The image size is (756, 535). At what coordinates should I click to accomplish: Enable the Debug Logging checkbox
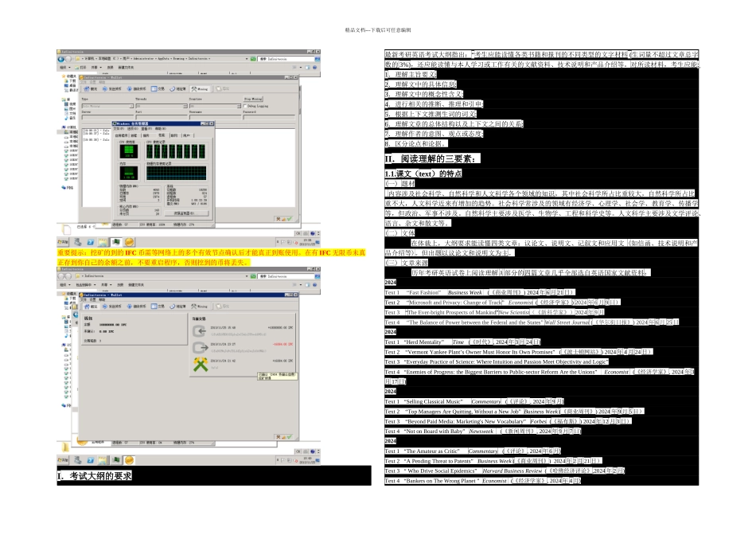[245, 106]
